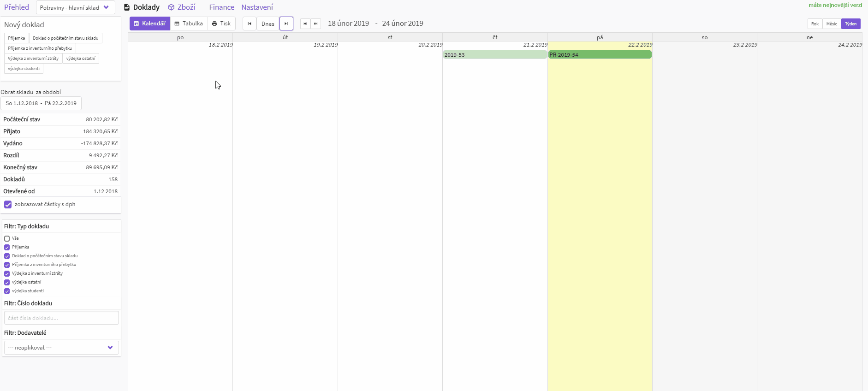Check the 'Vše' document type filter
Image resolution: width=868 pixels, height=391 pixels.
coord(7,238)
